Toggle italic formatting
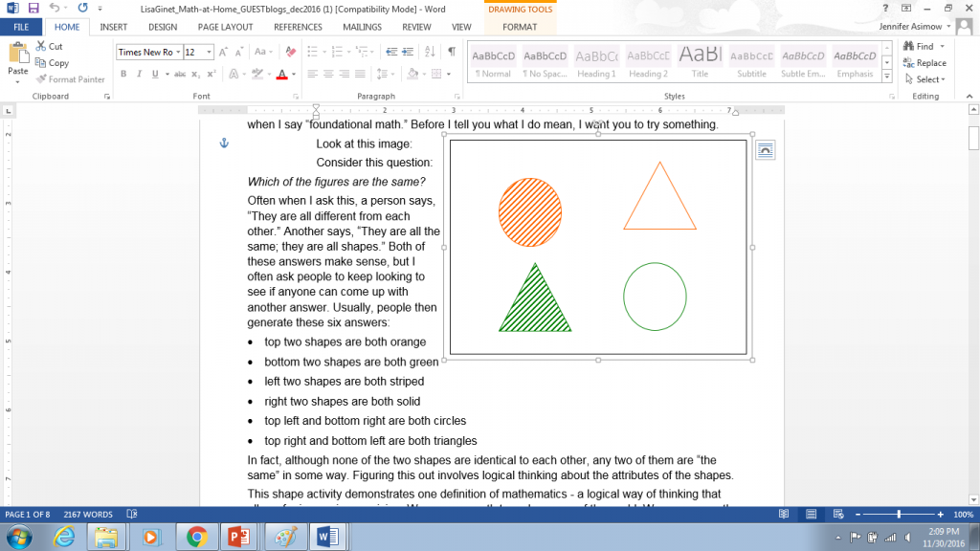The height and width of the screenshot is (551, 980). pos(139,73)
